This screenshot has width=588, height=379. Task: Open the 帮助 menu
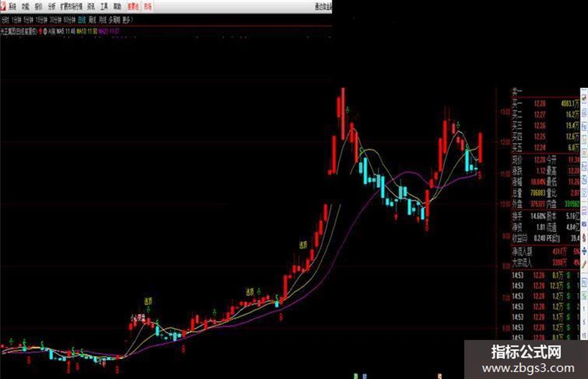[117, 6]
